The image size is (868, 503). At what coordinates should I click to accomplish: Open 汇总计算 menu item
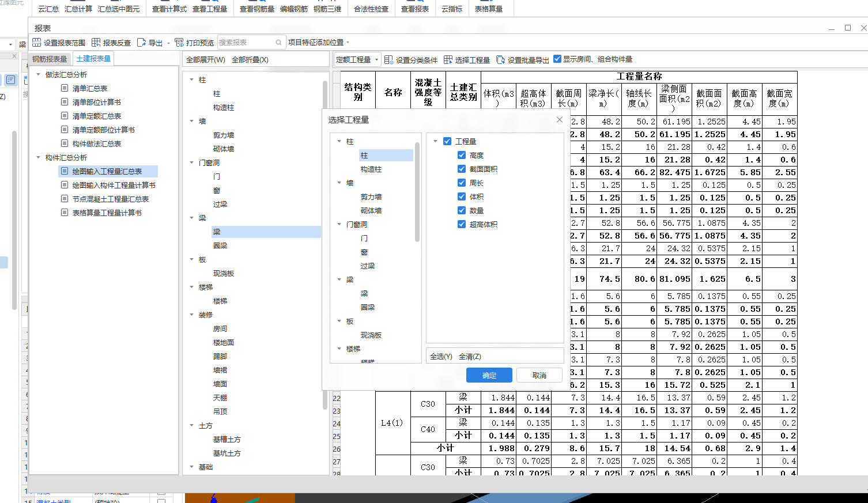[78, 9]
